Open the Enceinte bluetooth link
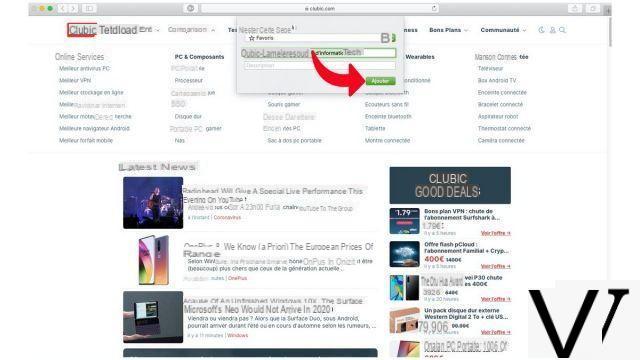The height and width of the screenshot is (360, 640). [388, 116]
